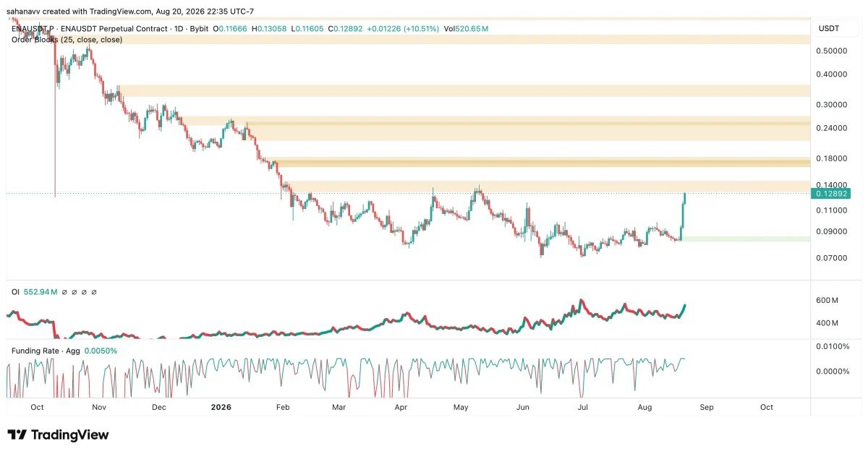Select the OI indicator label
Screen dimensions: 868x454
coord(15,292)
